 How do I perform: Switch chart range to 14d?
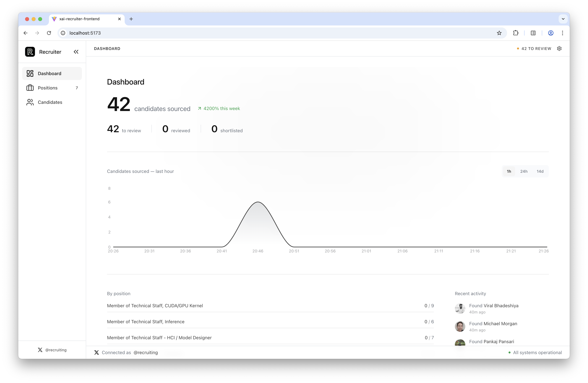tap(540, 171)
